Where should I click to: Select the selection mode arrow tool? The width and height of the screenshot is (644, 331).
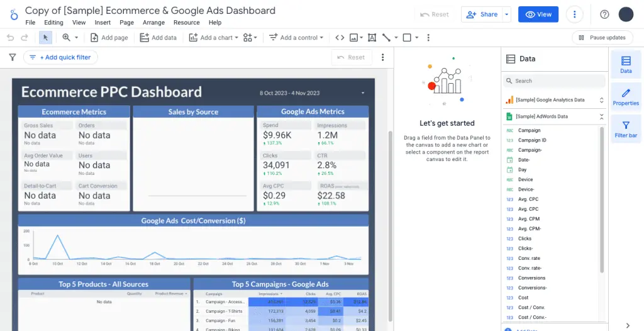click(45, 37)
